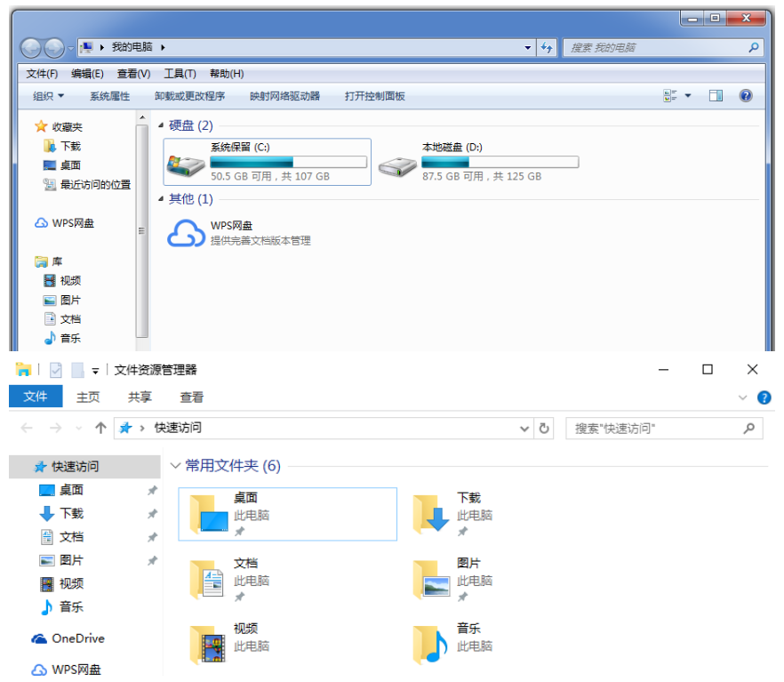Click 映射网络驱动器
Viewport: 784px width, 682px height.
click(x=284, y=96)
